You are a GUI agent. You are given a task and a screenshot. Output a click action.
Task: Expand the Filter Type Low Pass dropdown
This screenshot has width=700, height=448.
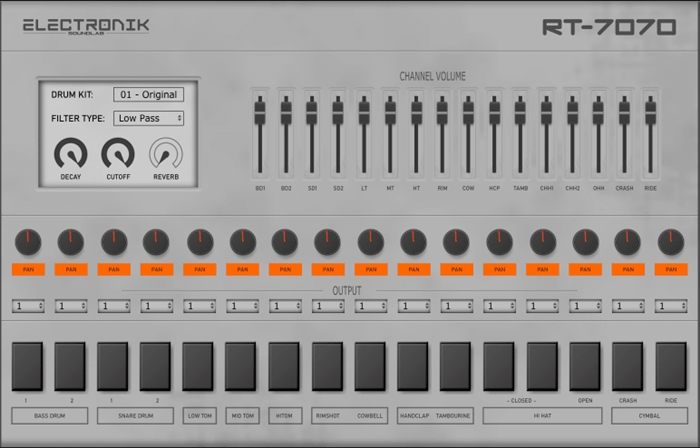[148, 118]
